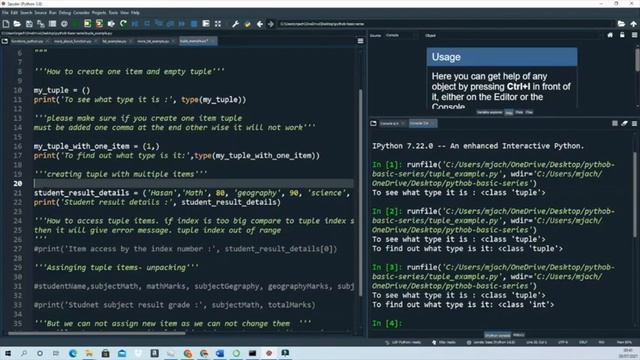Screen dimensions: 640x360
Task: Click the working directory path field
Action: click(x=446, y=24)
